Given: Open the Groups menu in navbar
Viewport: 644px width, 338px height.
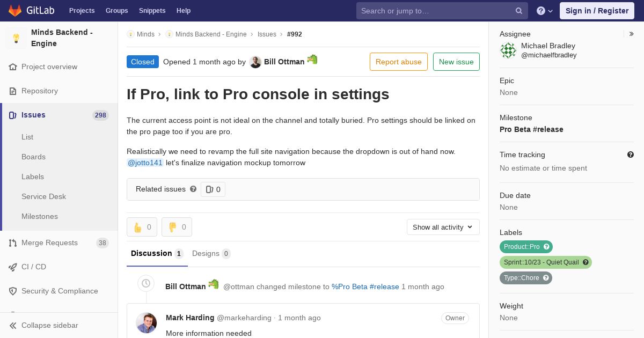Looking at the screenshot, I should [x=116, y=11].
